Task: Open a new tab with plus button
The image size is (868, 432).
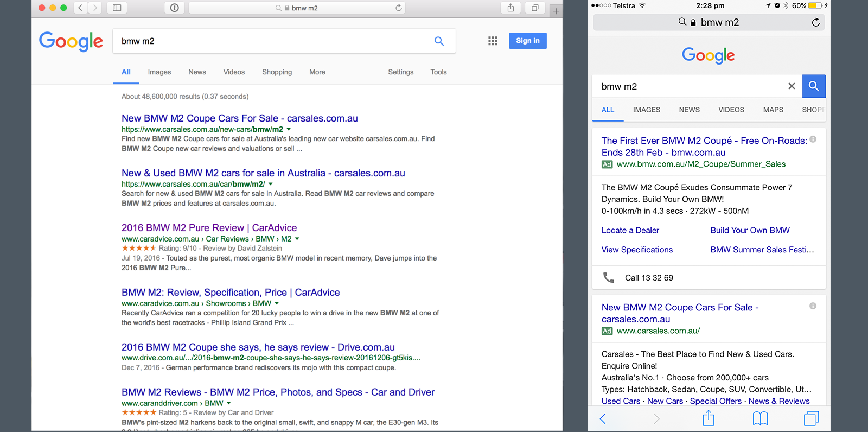Action: point(556,11)
